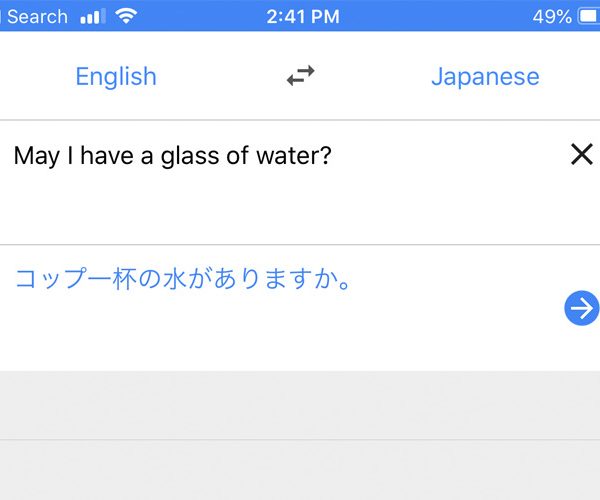Tap the cellular signal bars icon

click(x=93, y=17)
